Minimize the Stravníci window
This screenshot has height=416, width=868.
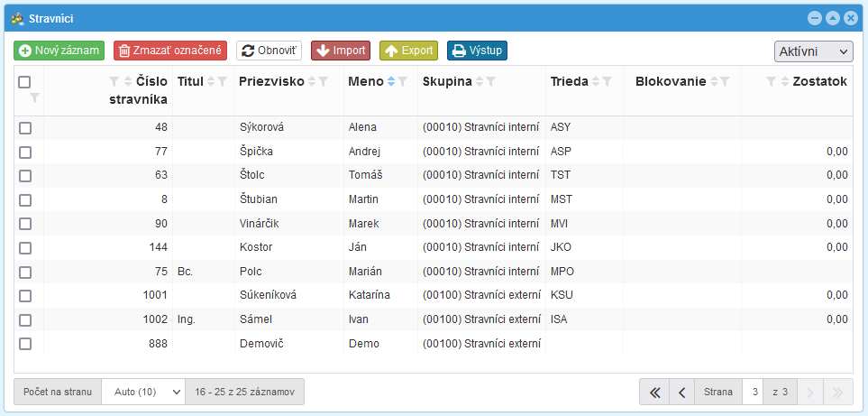[x=814, y=18]
